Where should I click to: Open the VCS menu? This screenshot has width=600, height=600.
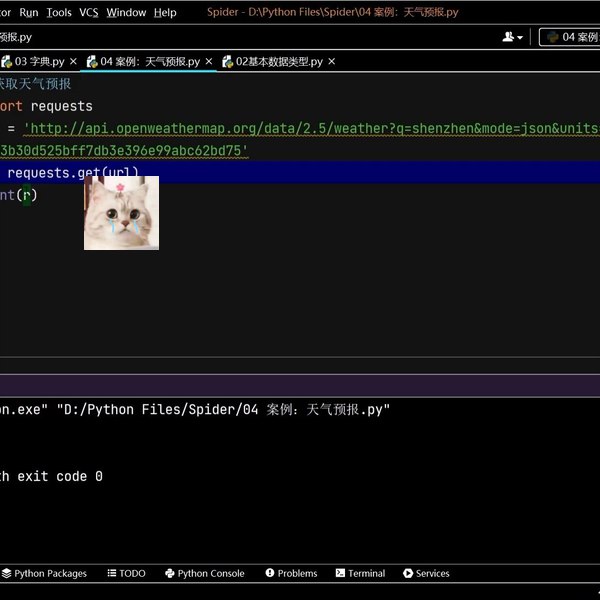pyautogui.click(x=89, y=12)
